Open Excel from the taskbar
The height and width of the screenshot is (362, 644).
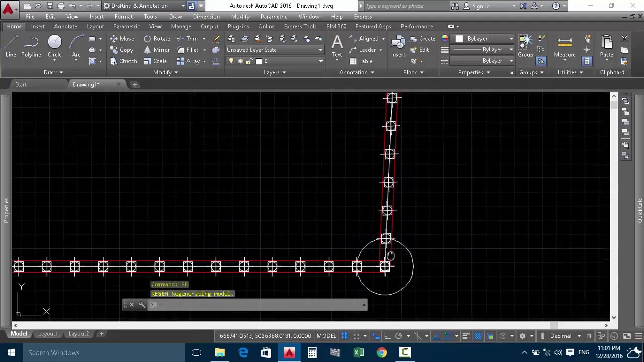point(359,352)
